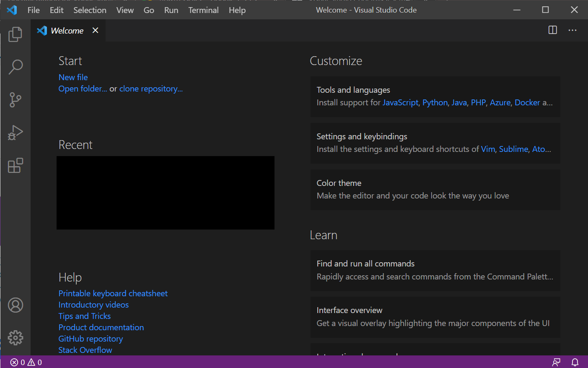Open the Run and Debug view
Image resolution: width=588 pixels, height=368 pixels.
tap(16, 133)
